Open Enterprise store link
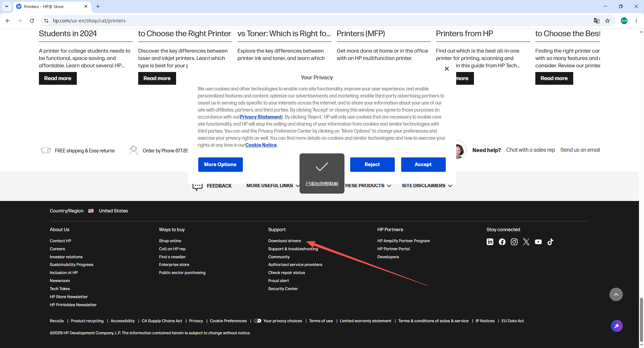Viewport: 644px width, 348px height. tap(174, 265)
